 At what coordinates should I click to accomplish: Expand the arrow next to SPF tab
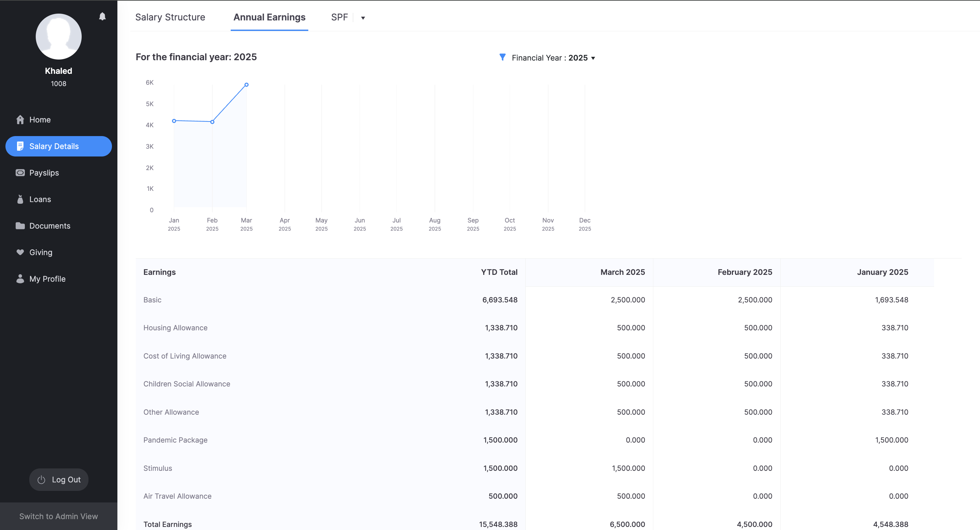tap(363, 18)
